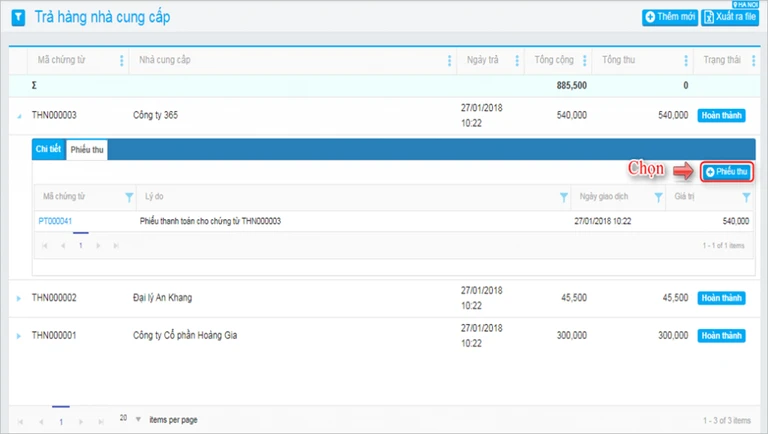Open Mã chứng từ column options menu

[x=121, y=60]
